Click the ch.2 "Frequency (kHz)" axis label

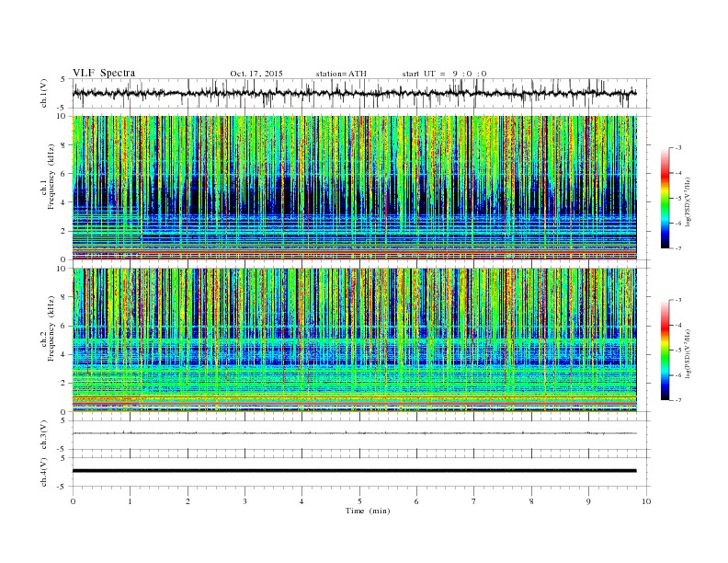coord(51,327)
